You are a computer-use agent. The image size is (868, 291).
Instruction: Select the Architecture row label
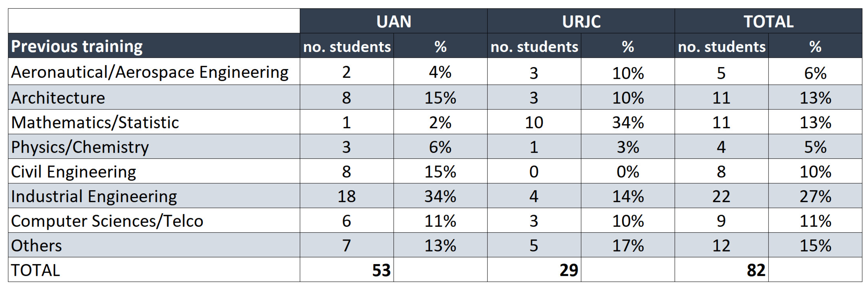58,98
